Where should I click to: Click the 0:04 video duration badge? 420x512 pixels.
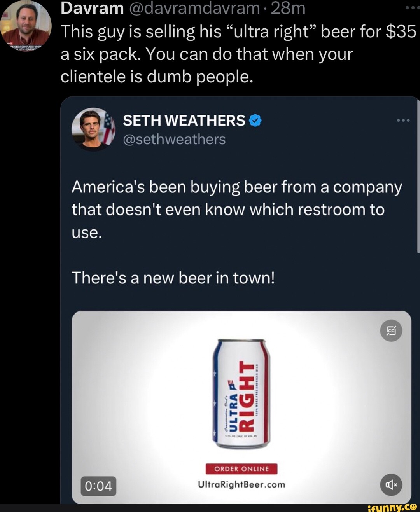pos(98,486)
